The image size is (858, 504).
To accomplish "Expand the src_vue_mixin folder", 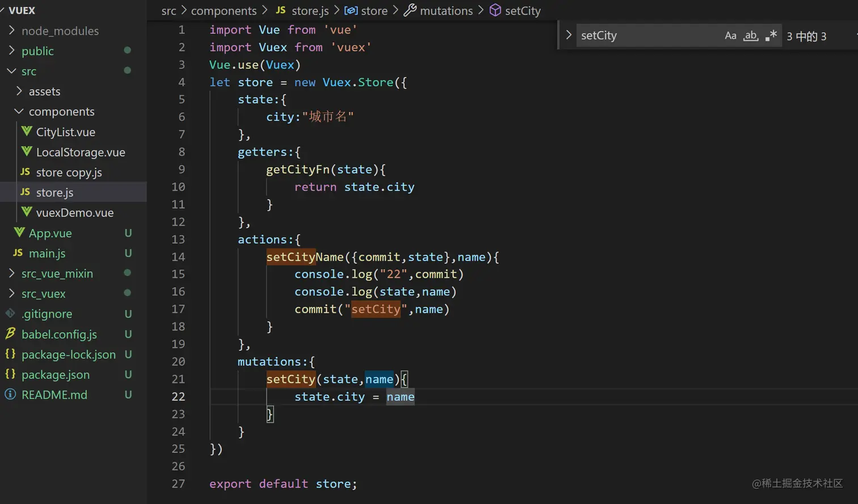I will [11, 273].
